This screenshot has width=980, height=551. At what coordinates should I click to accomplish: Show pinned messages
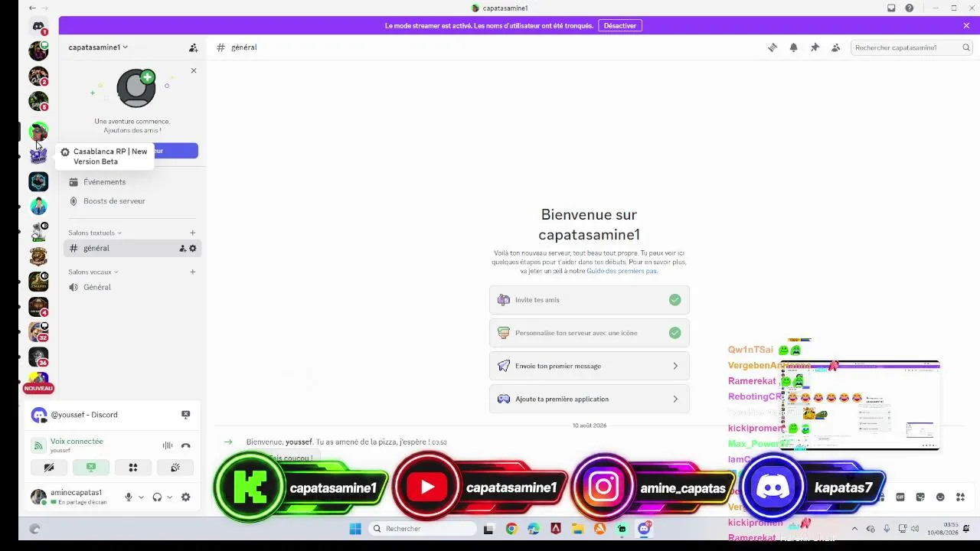(815, 47)
